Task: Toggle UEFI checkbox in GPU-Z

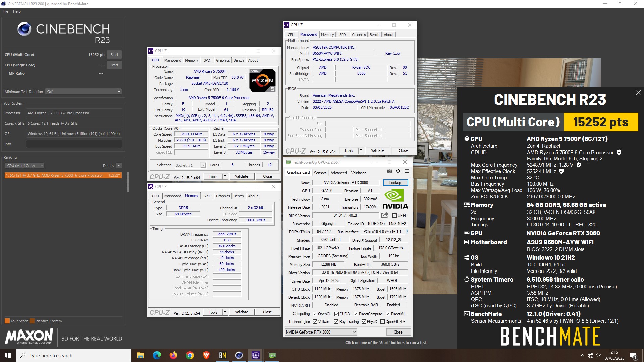Action: (x=394, y=216)
